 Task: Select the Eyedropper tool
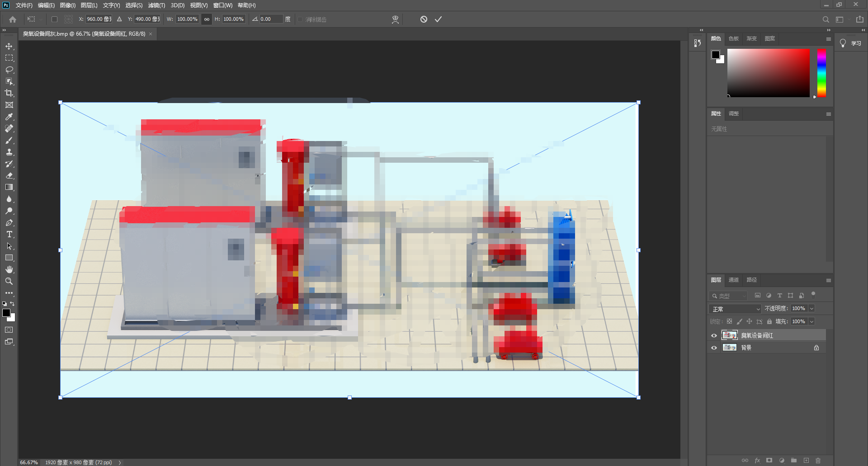click(x=9, y=117)
